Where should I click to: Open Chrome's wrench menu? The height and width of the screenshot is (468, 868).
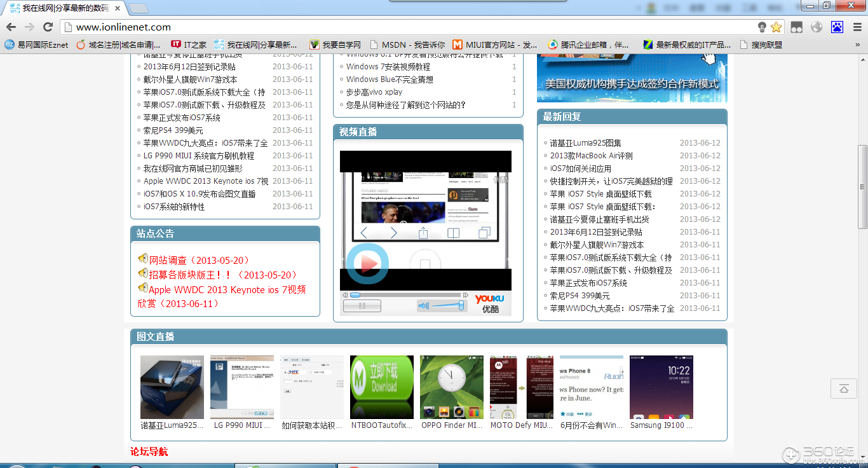[x=857, y=27]
